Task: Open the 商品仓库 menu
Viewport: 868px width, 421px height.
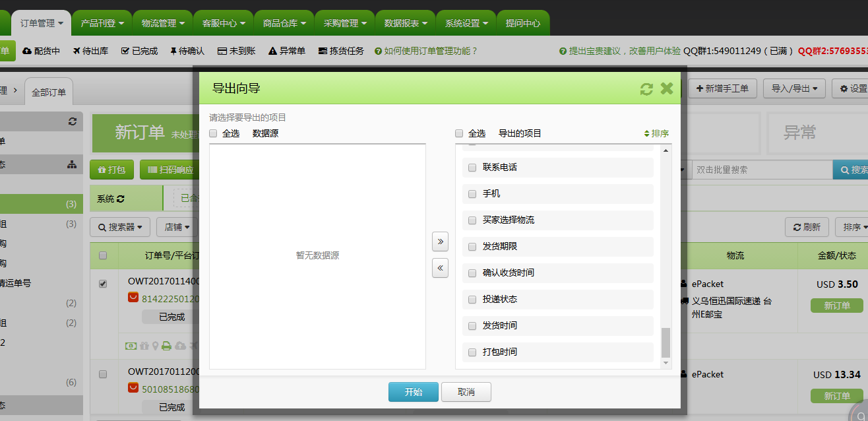Action: pos(284,23)
